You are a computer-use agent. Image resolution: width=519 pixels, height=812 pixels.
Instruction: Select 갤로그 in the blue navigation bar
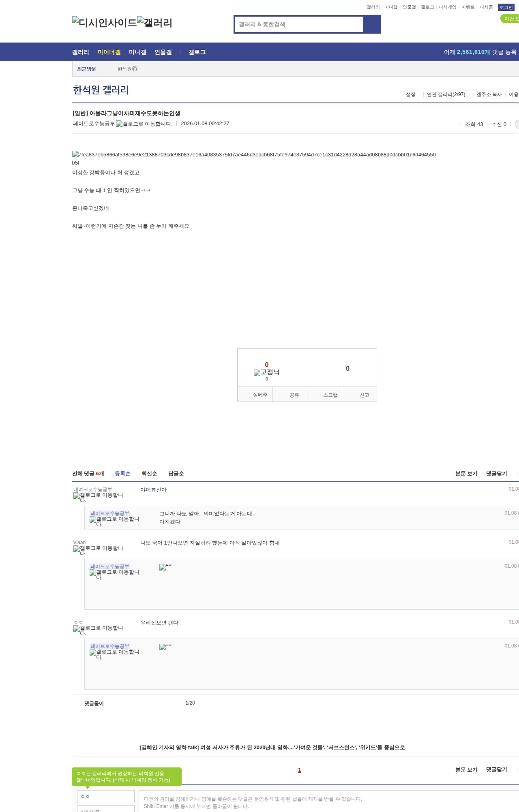click(x=197, y=52)
